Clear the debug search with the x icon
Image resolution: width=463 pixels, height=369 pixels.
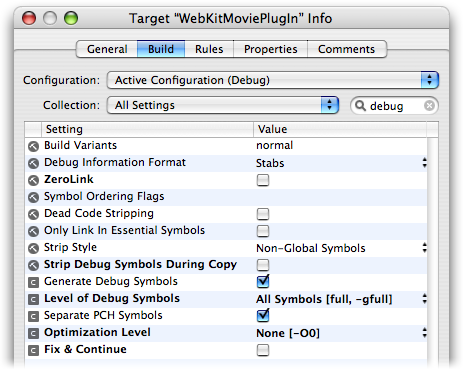(429, 106)
